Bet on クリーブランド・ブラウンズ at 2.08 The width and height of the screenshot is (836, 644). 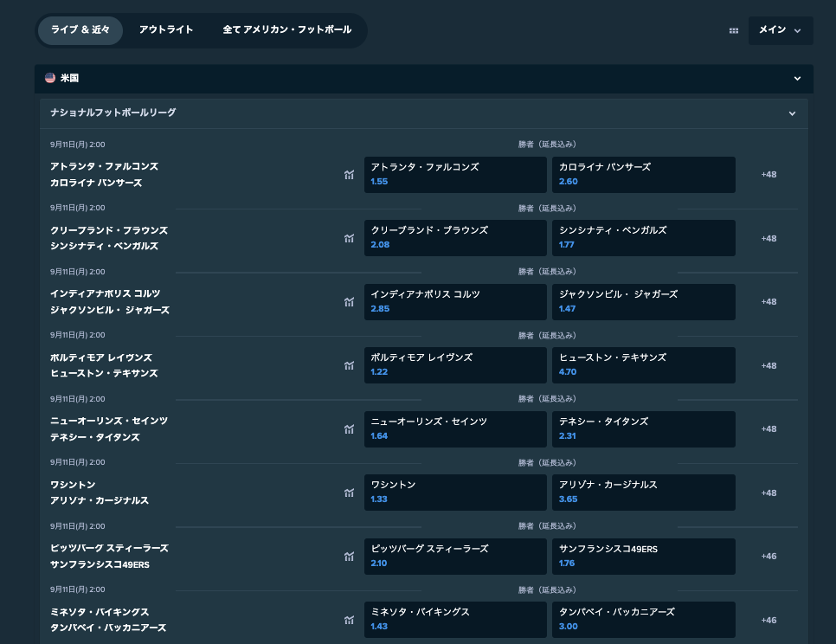(455, 238)
